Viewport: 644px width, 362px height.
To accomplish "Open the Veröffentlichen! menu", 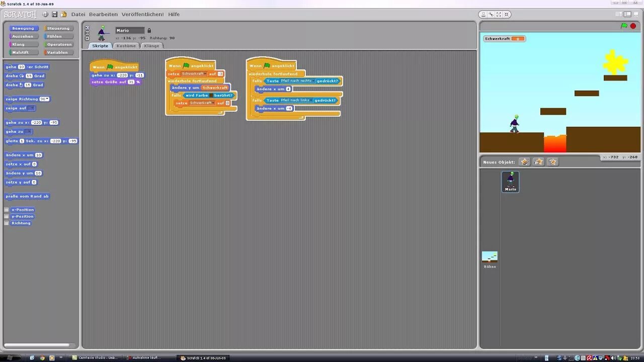I will point(143,14).
